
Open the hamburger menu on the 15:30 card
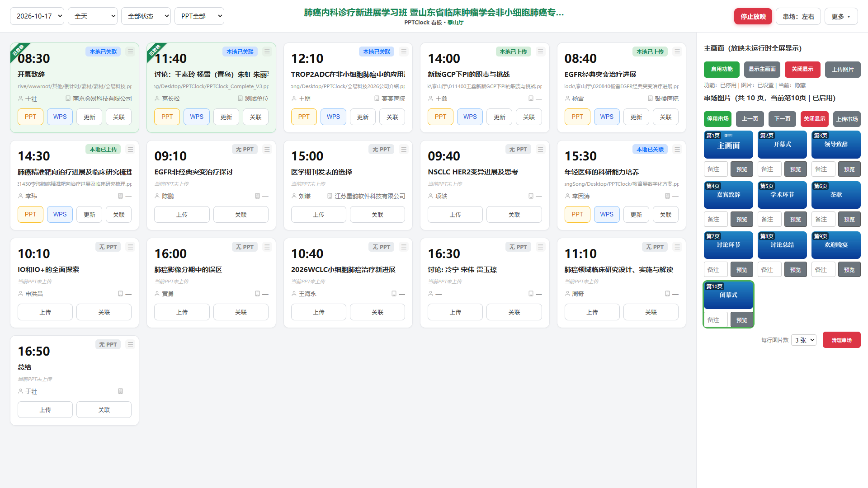pos(677,150)
